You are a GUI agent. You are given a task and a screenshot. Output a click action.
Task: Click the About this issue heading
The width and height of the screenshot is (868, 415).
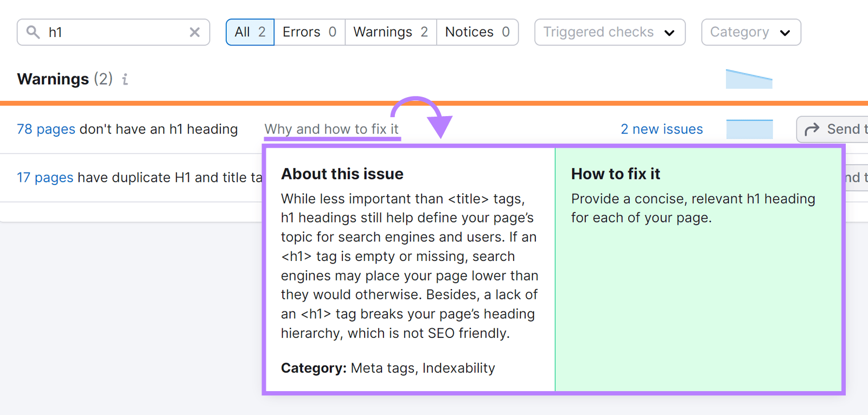pyautogui.click(x=342, y=174)
